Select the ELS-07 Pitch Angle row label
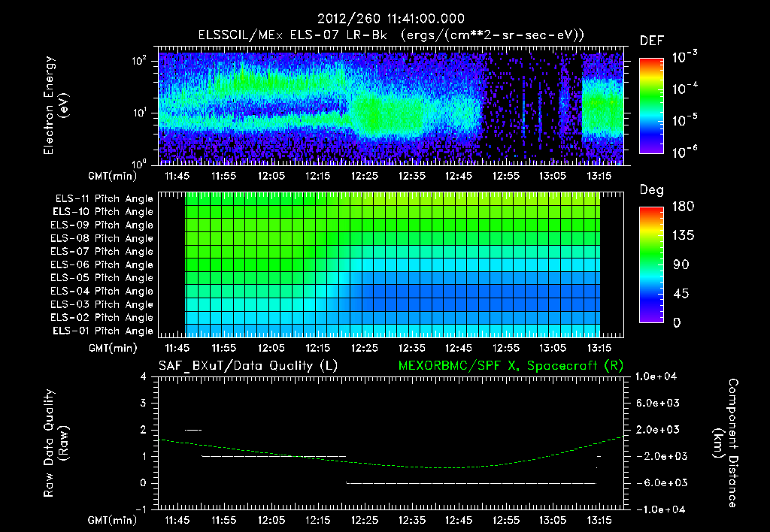Viewport: 770px width, 532px height. 102,252
